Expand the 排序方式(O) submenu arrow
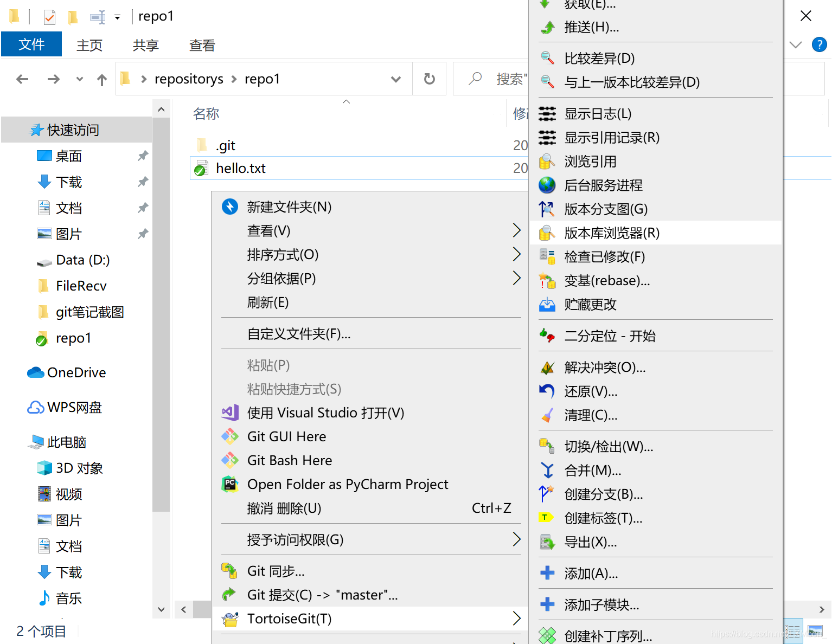Viewport: 832px width, 644px height. pos(516,255)
